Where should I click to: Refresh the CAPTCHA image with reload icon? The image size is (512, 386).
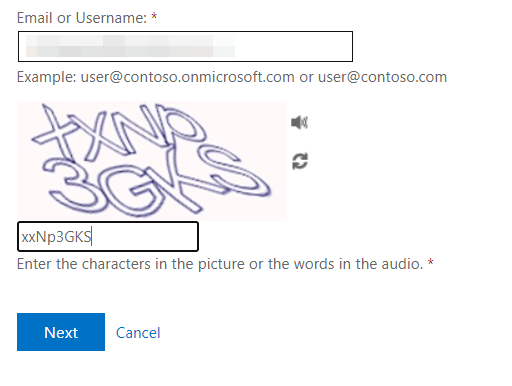point(300,161)
